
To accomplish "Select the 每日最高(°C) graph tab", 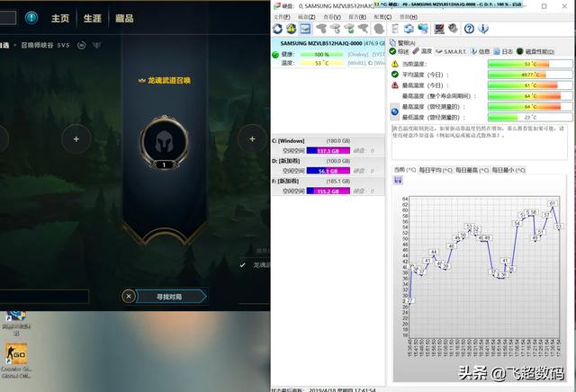I will click(x=472, y=170).
